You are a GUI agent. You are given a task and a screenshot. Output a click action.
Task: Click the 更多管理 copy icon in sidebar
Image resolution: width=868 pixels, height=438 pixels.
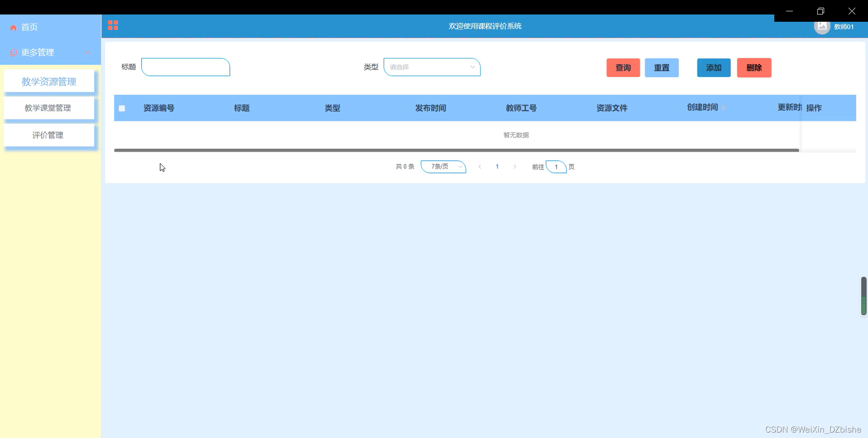(x=14, y=53)
